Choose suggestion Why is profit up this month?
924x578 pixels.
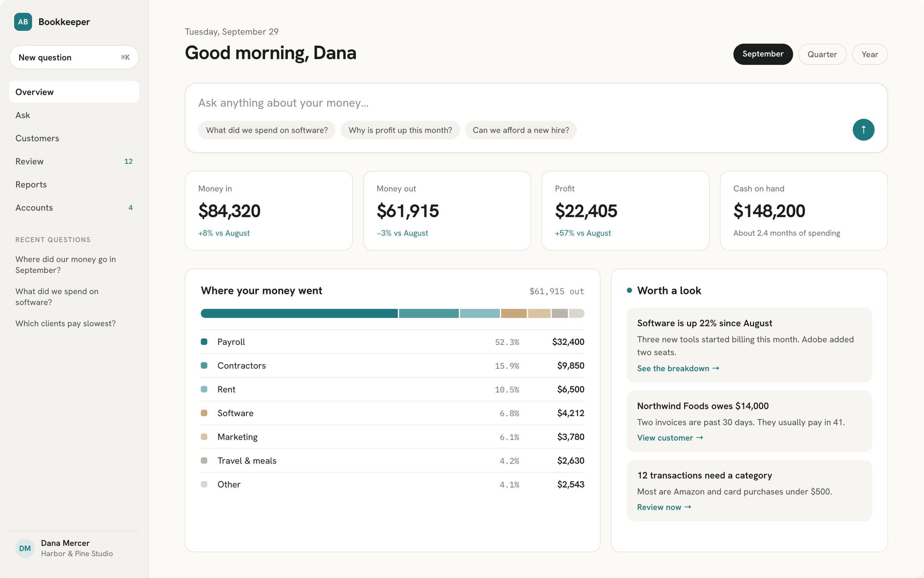[x=400, y=130]
